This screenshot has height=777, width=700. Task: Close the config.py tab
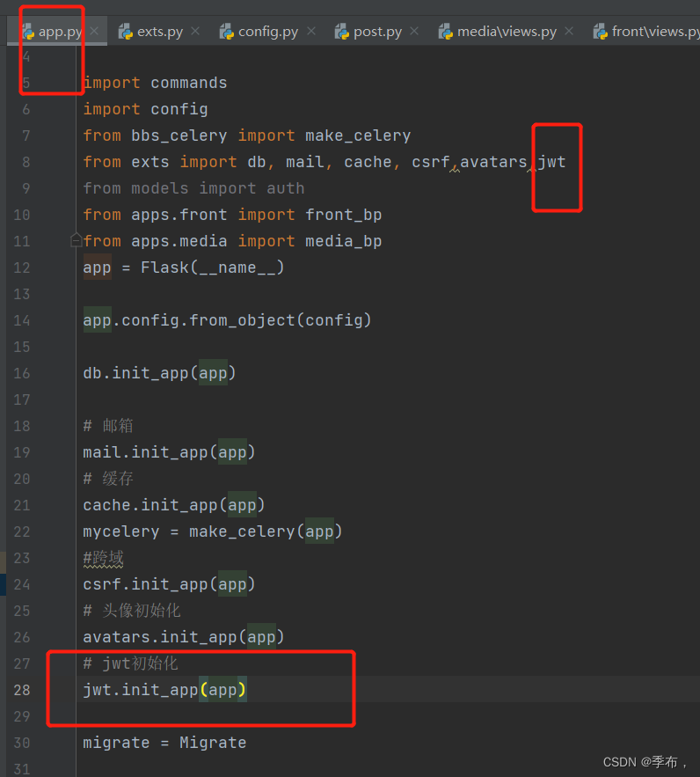coord(311,31)
